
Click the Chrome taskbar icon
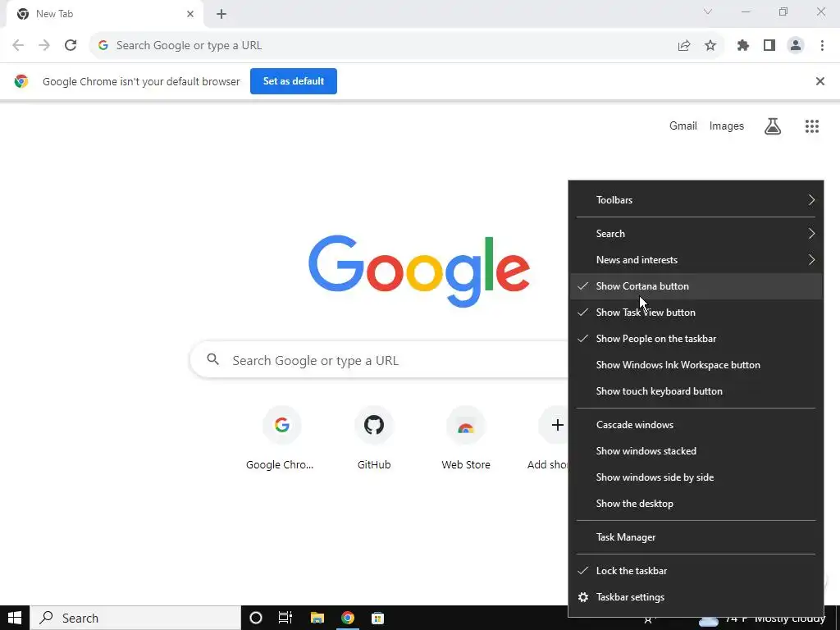(x=348, y=618)
